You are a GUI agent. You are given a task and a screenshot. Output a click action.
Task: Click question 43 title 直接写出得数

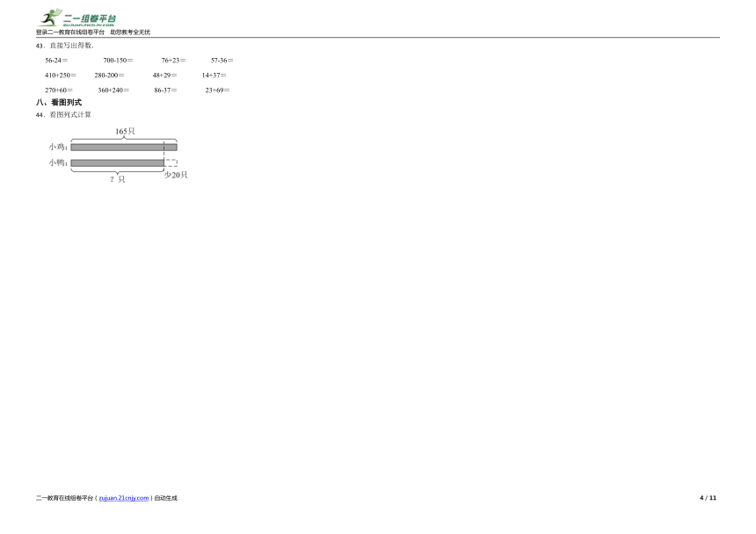(72, 46)
